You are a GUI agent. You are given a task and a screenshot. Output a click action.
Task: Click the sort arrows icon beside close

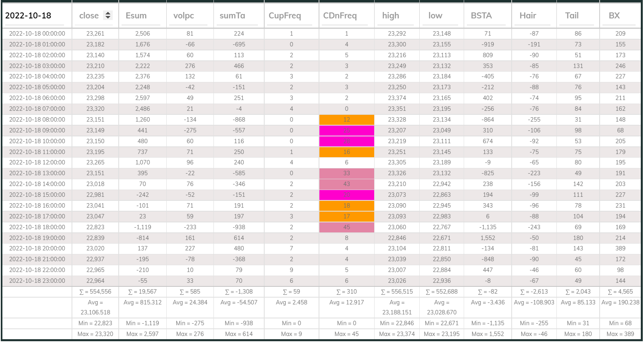coord(108,15)
